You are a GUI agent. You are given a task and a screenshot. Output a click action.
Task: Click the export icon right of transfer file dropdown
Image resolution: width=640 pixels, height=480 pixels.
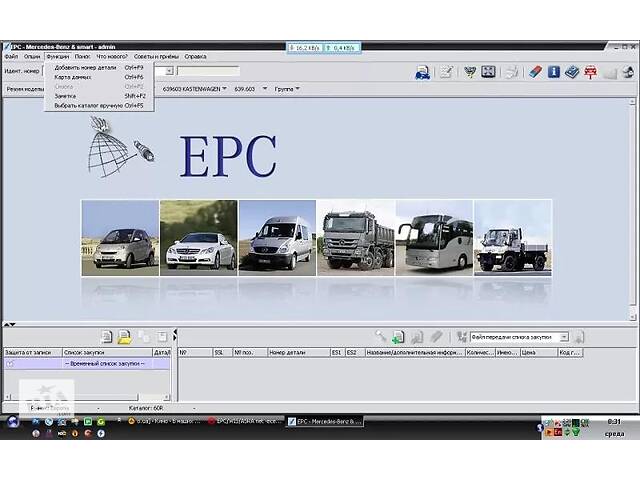(579, 337)
